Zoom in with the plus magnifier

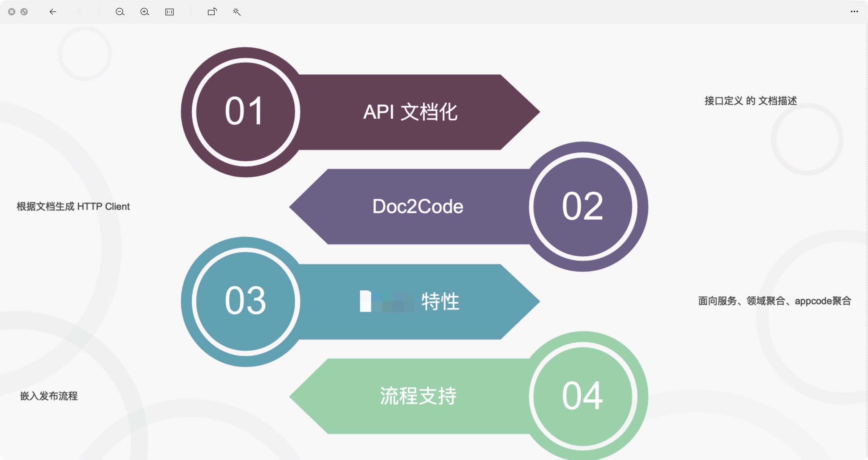click(145, 12)
